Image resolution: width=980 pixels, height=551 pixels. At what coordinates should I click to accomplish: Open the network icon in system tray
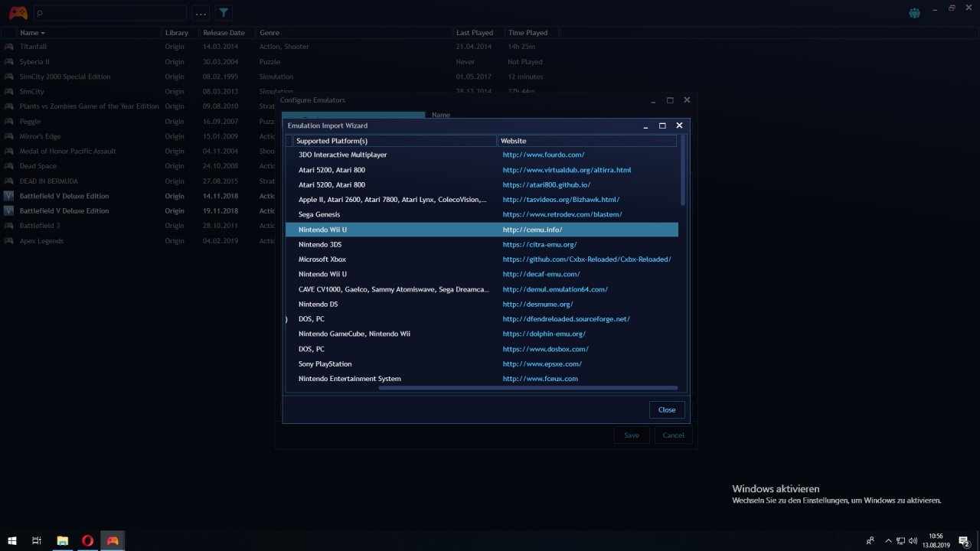point(901,540)
